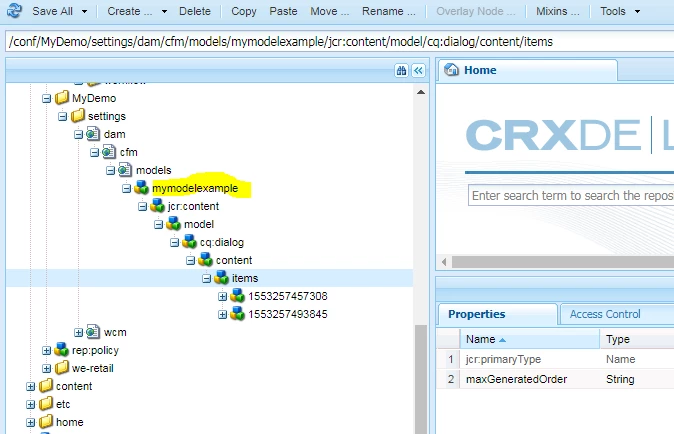Click the 1553257493845 node cube icon
The width and height of the screenshot is (674, 434).
click(238, 314)
